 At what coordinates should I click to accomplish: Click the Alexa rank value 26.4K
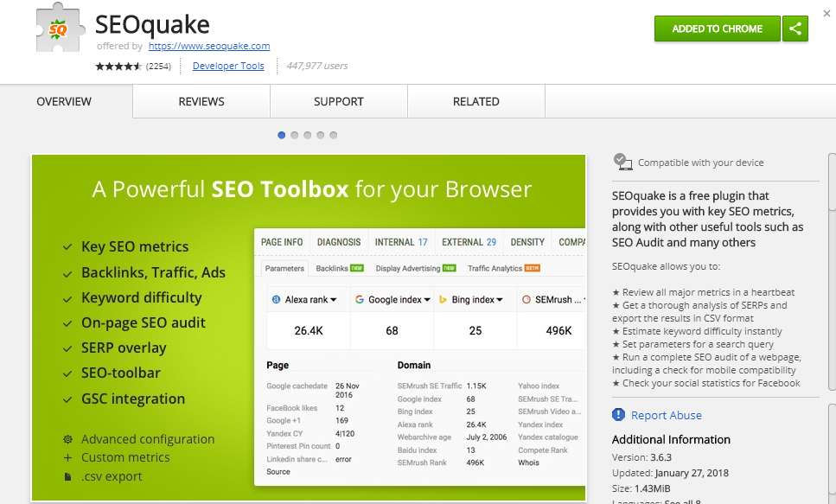309,330
